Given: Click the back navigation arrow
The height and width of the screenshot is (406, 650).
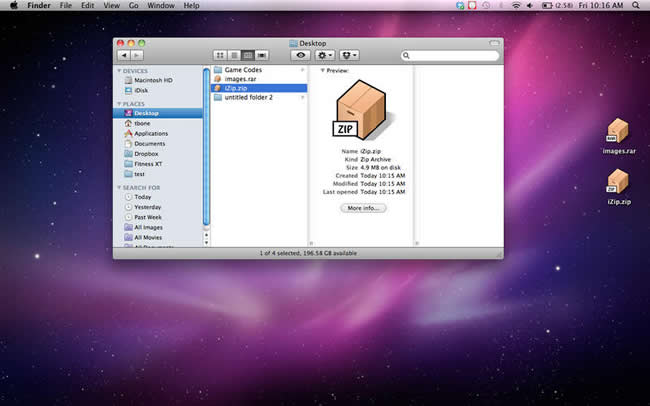Looking at the screenshot, I should [x=123, y=56].
